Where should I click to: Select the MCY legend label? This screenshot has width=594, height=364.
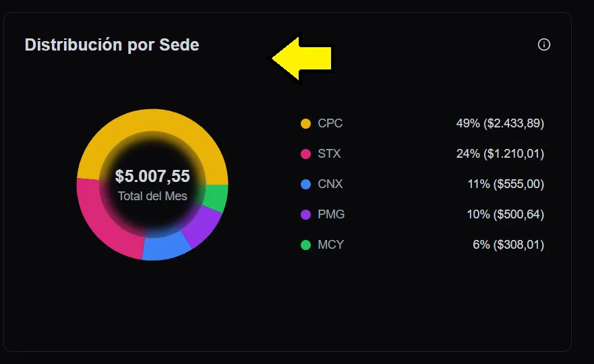click(x=331, y=245)
